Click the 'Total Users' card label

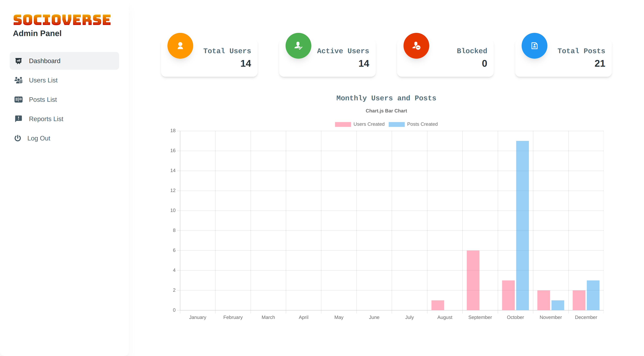click(x=227, y=51)
